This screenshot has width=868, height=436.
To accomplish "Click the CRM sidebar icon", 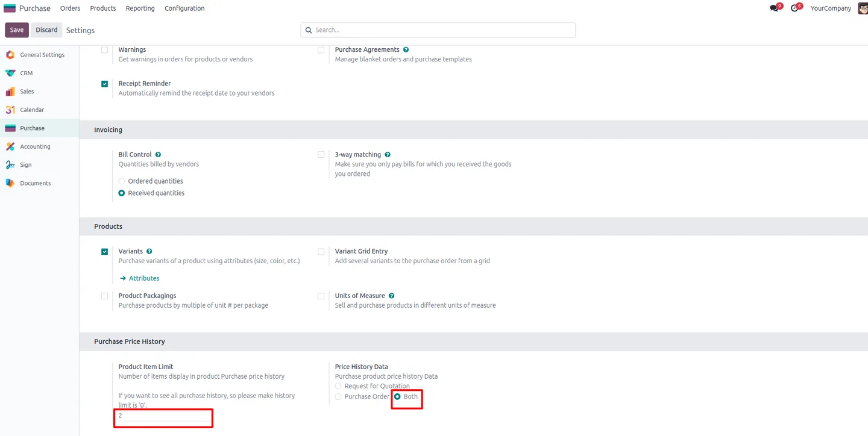I will pyautogui.click(x=10, y=73).
